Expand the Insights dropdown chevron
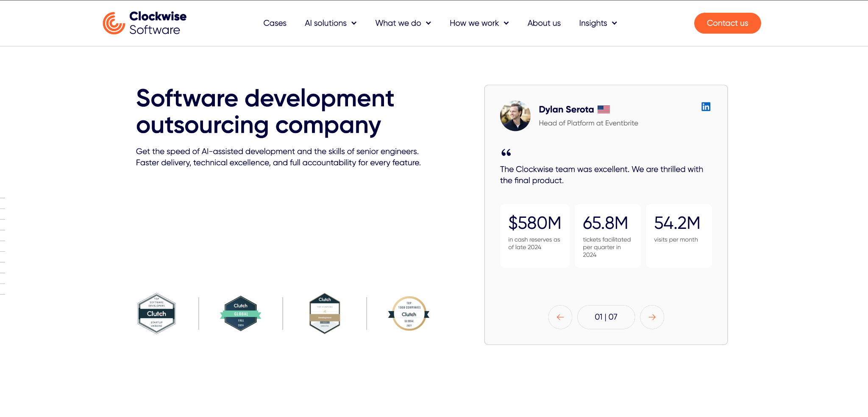The width and height of the screenshot is (868, 417). click(615, 23)
